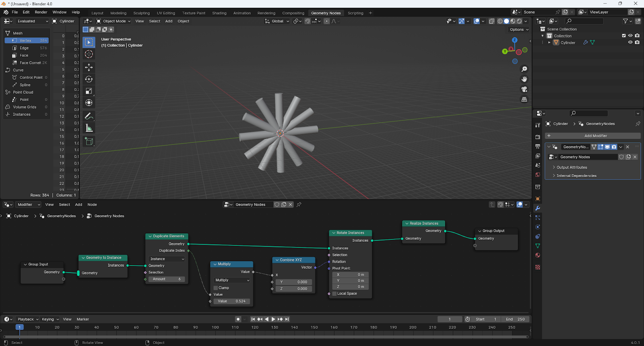Toggle Collection render camera icon
Image resolution: width=644 pixels, height=346 pixels.
tap(637, 35)
